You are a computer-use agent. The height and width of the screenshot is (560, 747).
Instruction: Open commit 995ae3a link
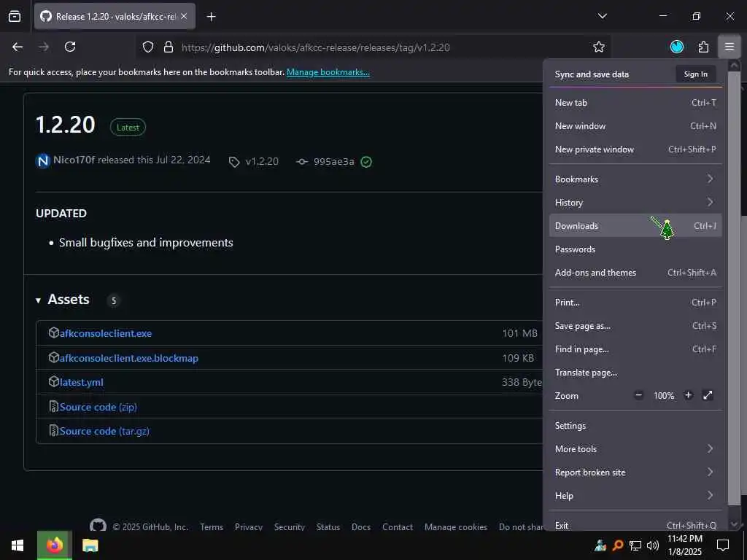tap(334, 162)
